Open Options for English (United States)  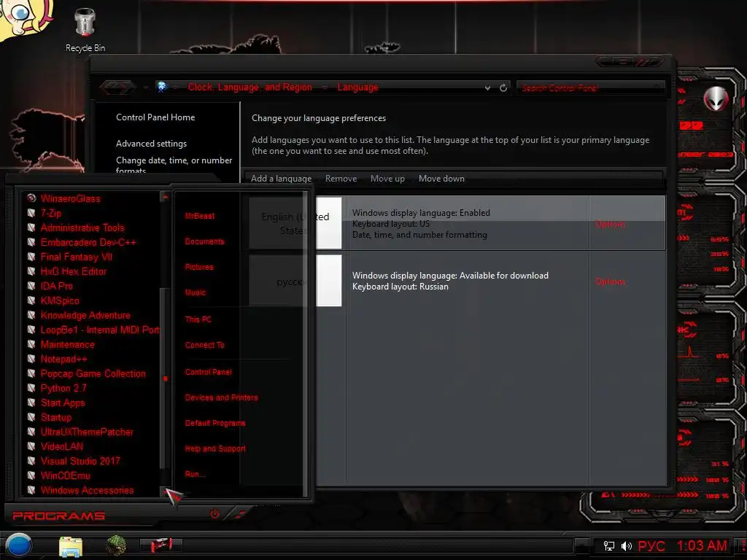tap(610, 224)
